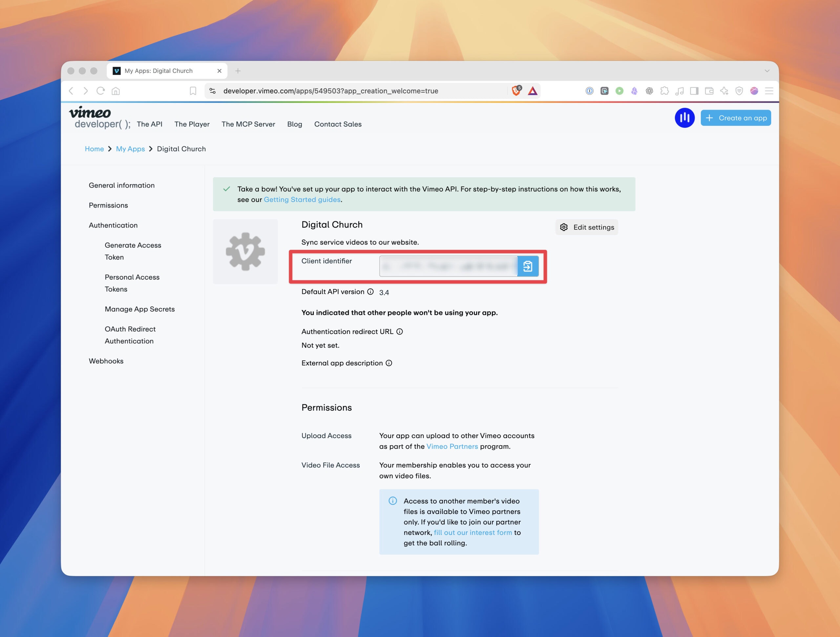Open Manage App Secrets section
This screenshot has width=840, height=637.
click(140, 309)
